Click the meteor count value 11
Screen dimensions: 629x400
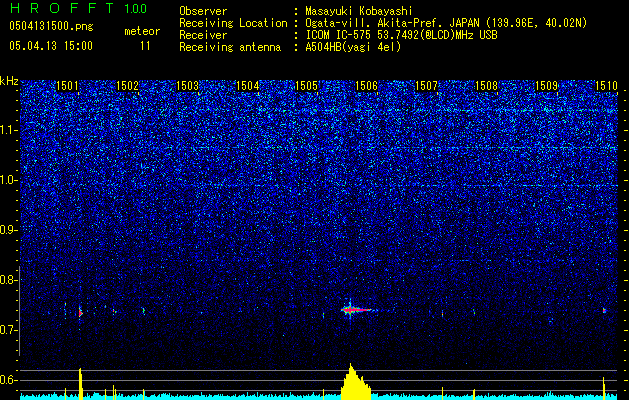pos(145,46)
